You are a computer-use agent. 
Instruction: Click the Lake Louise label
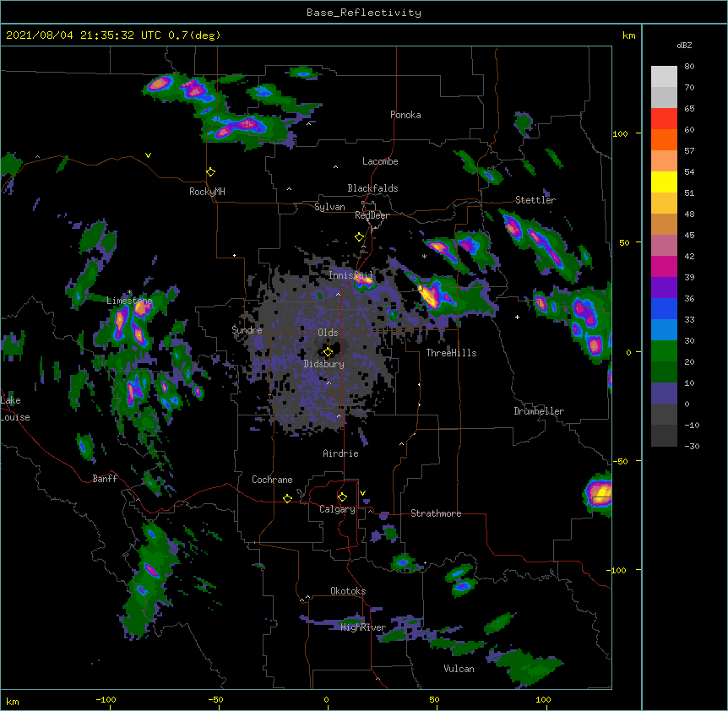pos(14,409)
